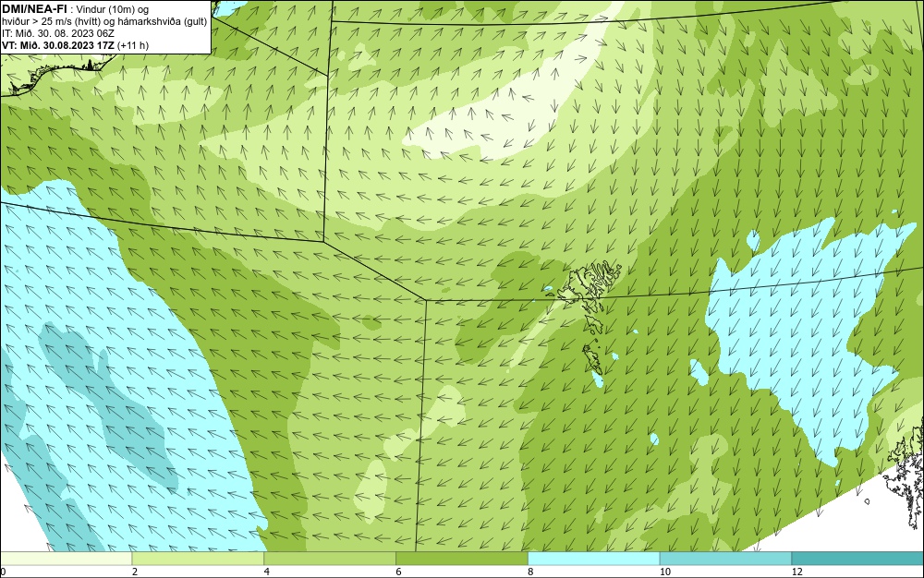Click the scale label '12'
The height and width of the screenshot is (578, 924).
tap(797, 572)
